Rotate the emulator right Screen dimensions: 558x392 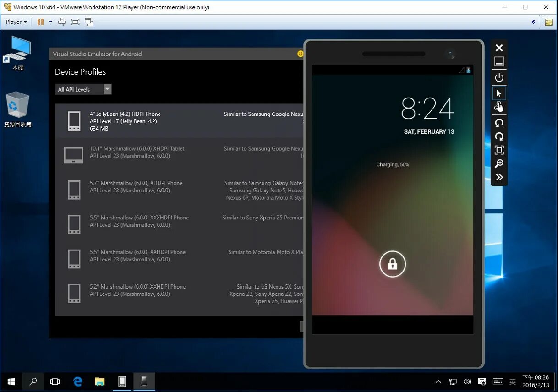(x=499, y=136)
